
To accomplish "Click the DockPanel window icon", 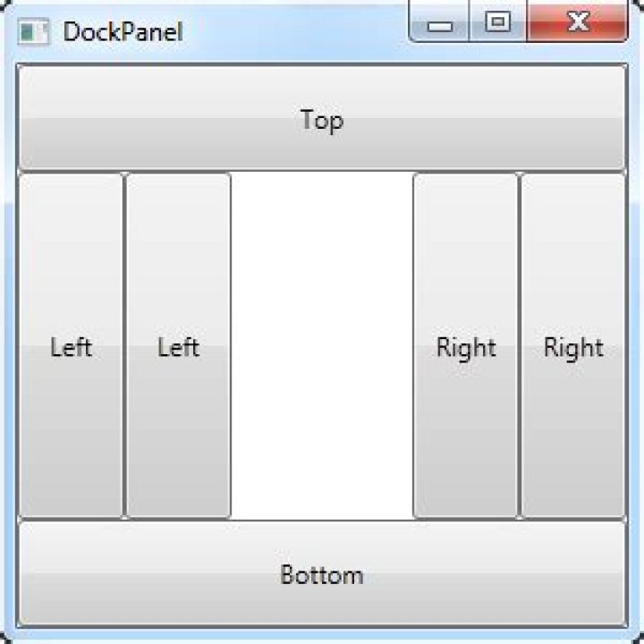I will point(32,32).
